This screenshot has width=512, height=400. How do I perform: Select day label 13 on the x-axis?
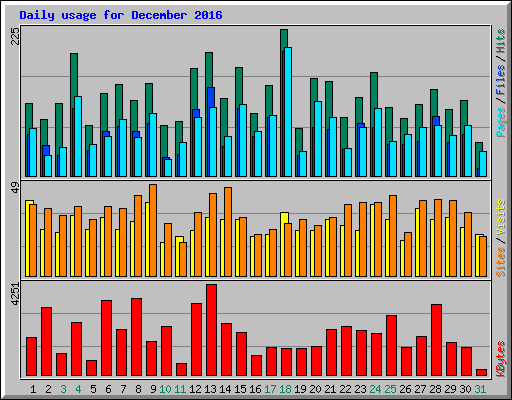click(x=210, y=389)
